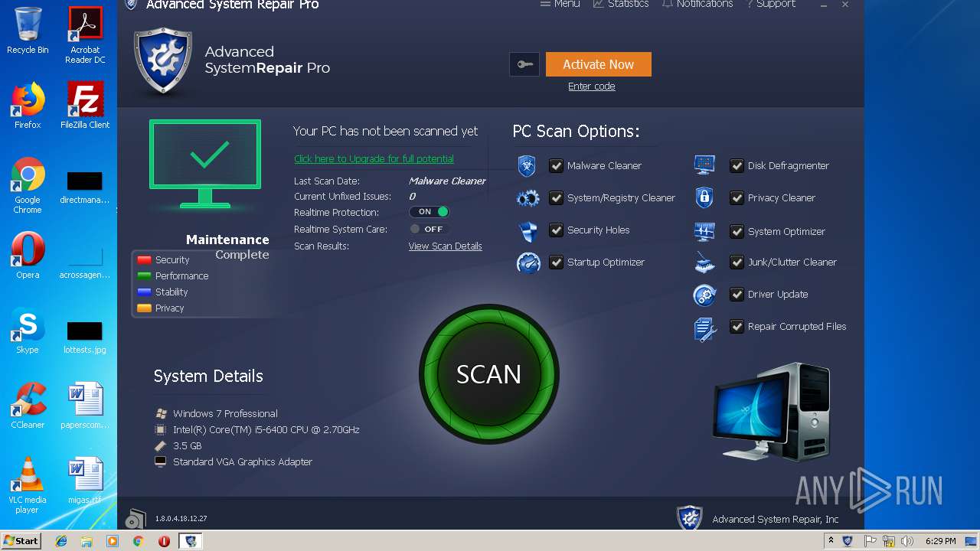Click the desktop computer illustration

pos(771,412)
